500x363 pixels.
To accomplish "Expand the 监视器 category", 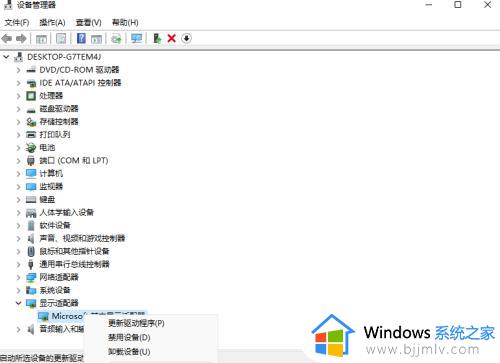I will (x=18, y=187).
